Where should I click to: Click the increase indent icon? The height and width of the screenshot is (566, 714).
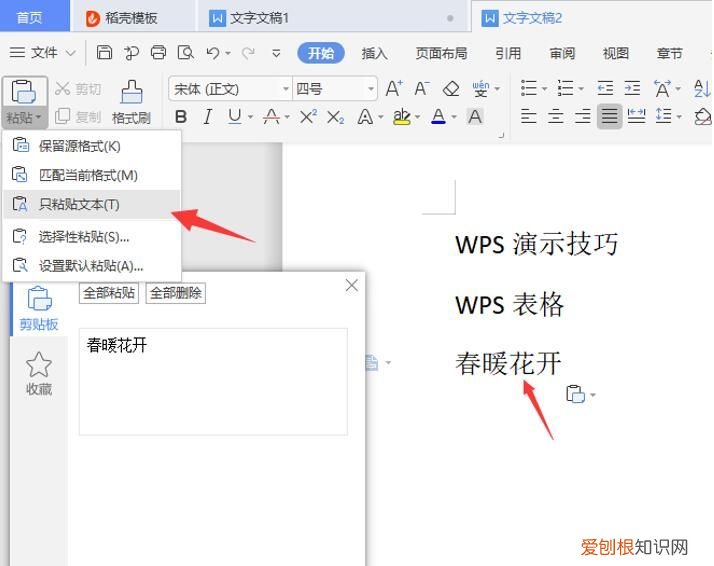[632, 87]
